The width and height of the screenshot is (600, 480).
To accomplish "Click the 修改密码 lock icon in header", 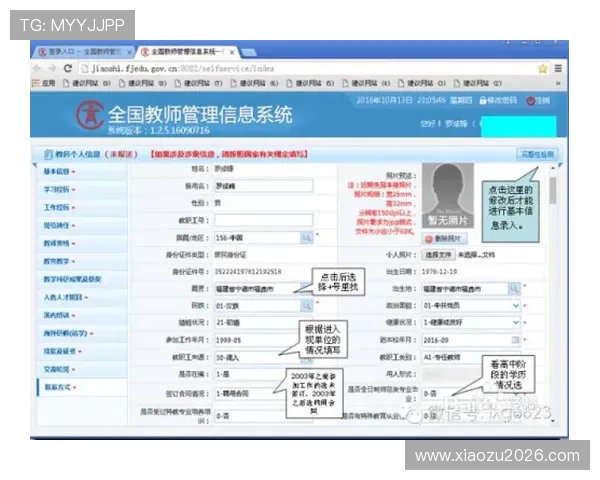I will [483, 101].
